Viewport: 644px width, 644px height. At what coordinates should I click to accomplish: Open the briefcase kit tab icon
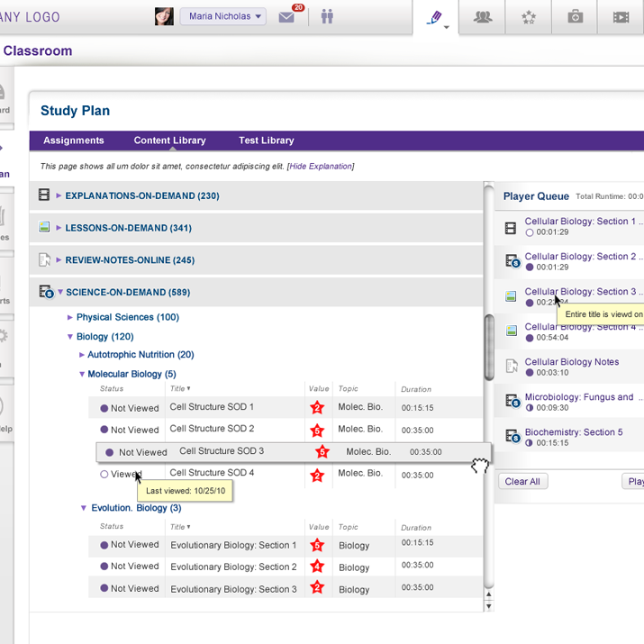[575, 17]
